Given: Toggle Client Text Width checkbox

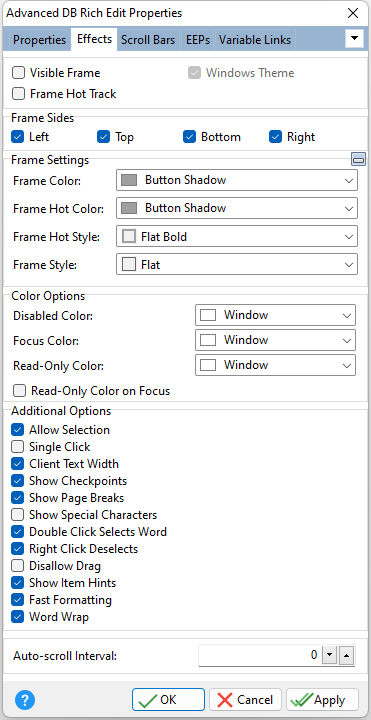Looking at the screenshot, I should coord(17,464).
